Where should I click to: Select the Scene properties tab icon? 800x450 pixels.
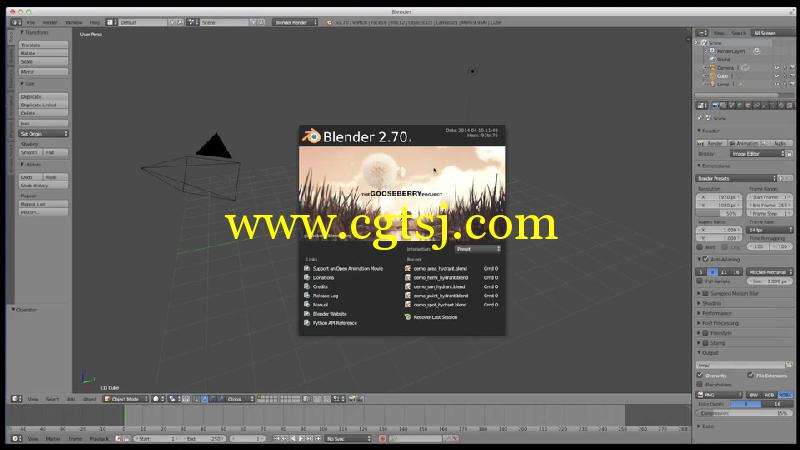732,106
